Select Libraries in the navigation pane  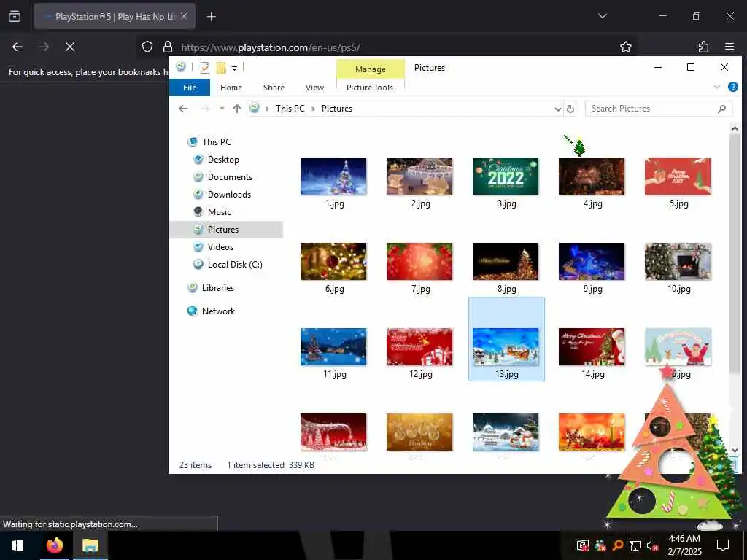217,287
